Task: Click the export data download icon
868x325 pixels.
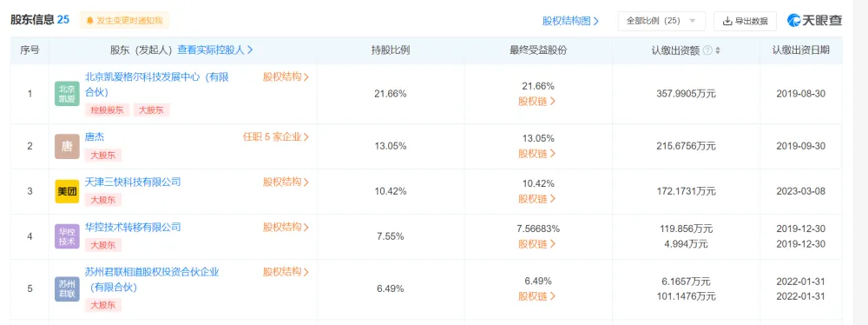Action: tap(727, 21)
